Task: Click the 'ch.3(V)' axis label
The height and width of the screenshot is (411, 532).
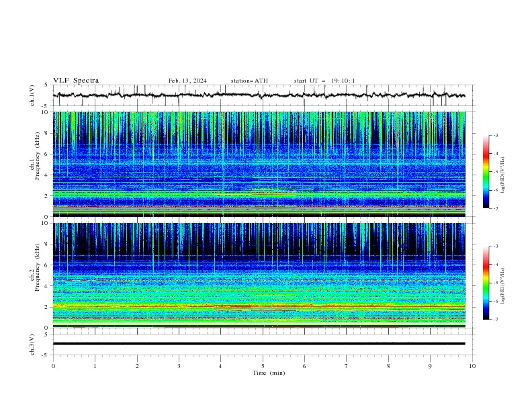Action: pos(32,345)
